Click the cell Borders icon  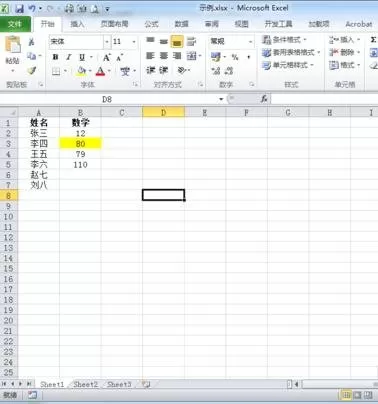56,71
